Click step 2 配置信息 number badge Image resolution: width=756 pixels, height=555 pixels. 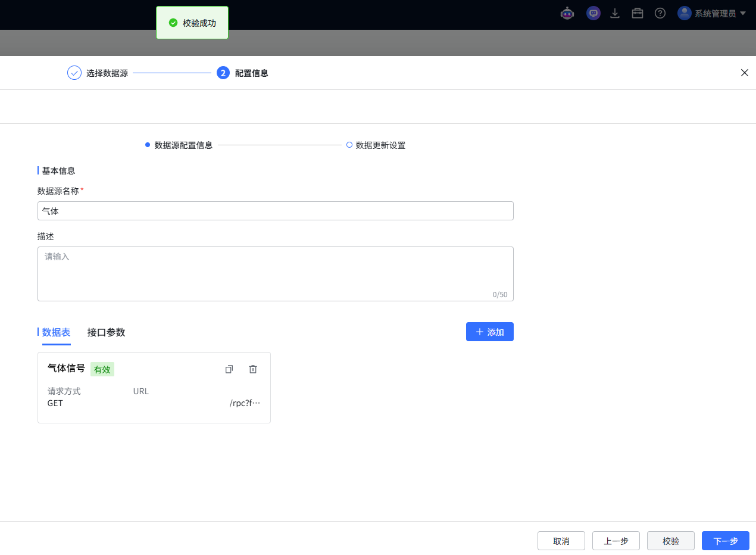tap(223, 73)
